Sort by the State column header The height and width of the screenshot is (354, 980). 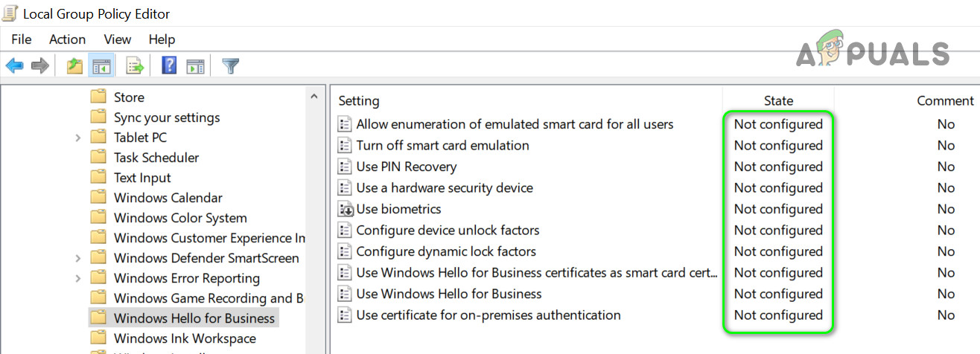(778, 100)
